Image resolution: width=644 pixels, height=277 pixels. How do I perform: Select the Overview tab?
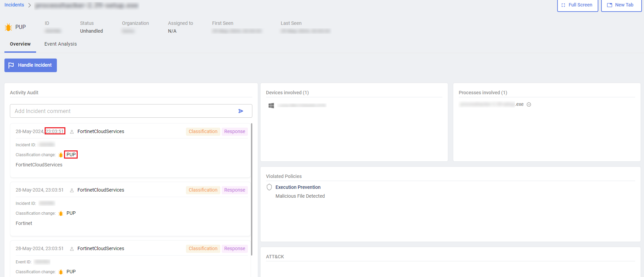20,44
